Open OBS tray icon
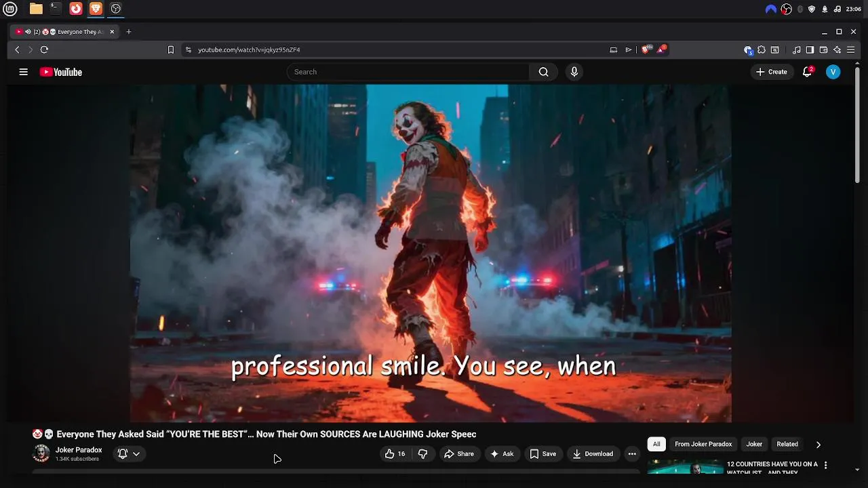Viewport: 868px width, 488px height. [787, 9]
